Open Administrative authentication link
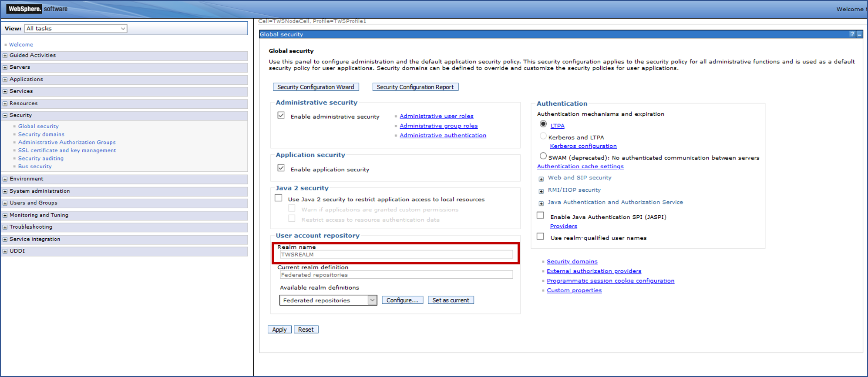Screen dimensions: 868x377 point(443,135)
